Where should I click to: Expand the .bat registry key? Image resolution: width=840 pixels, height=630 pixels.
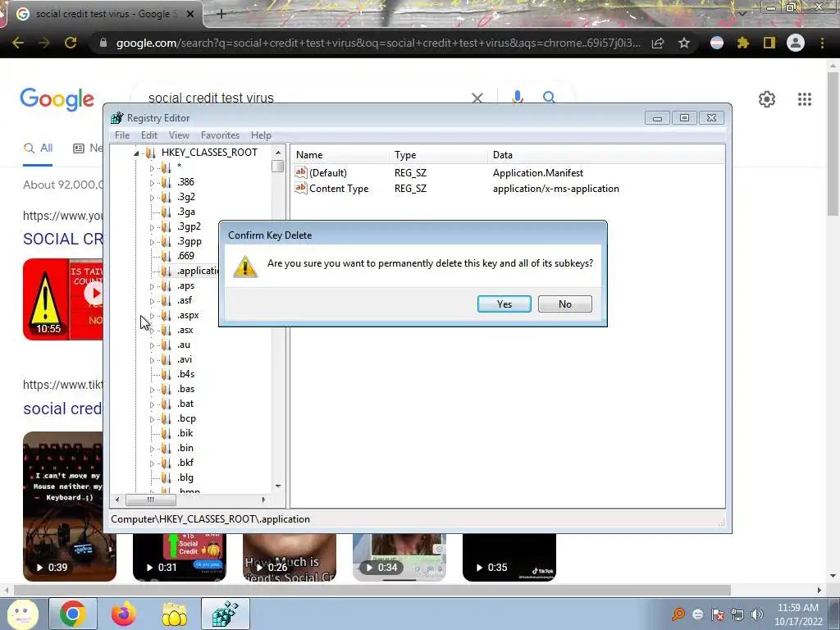pos(152,404)
